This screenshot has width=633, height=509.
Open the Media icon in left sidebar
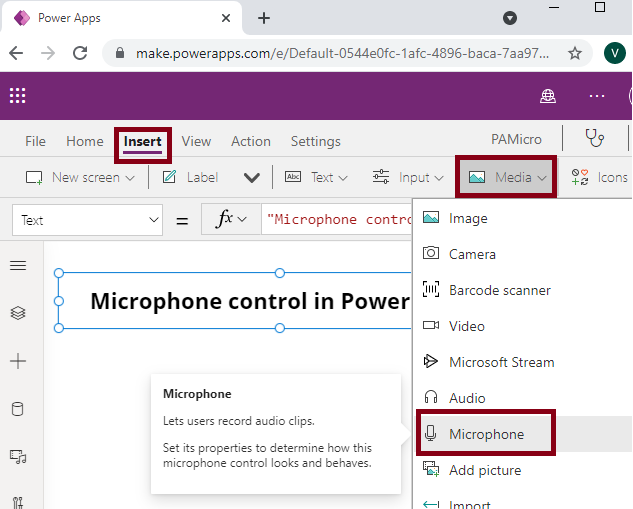(18, 457)
